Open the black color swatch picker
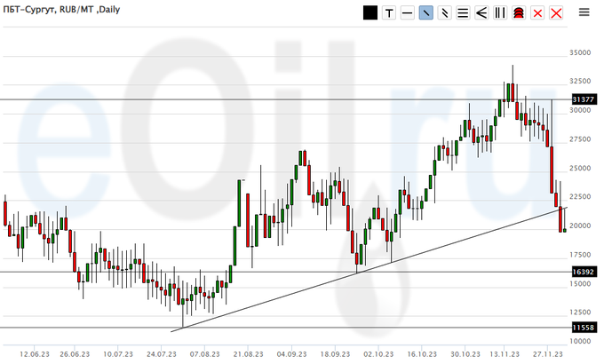Viewport: 604px width, 364px height. pyautogui.click(x=370, y=12)
